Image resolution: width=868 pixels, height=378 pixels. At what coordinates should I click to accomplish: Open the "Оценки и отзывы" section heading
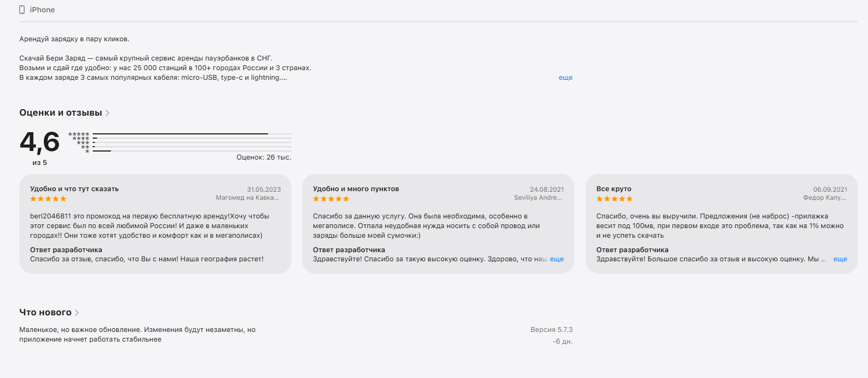click(x=61, y=113)
